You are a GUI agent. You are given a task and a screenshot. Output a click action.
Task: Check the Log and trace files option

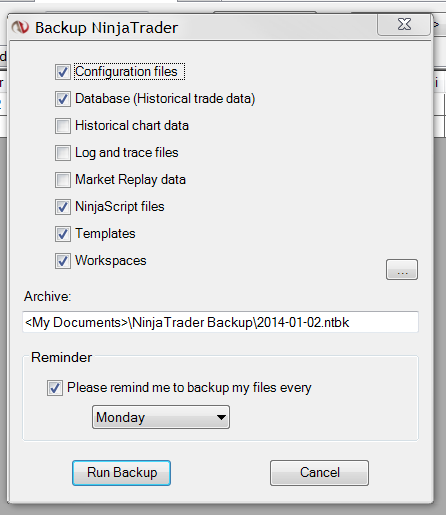[x=63, y=153]
